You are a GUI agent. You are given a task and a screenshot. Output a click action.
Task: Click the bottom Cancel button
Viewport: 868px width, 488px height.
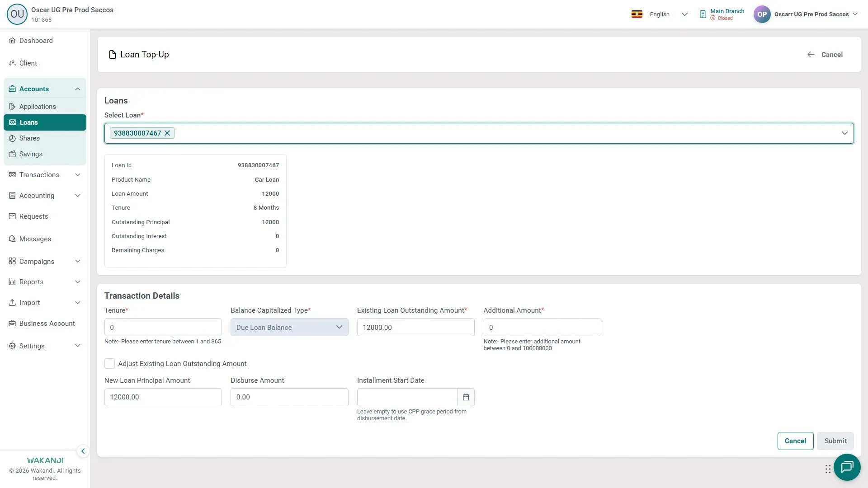795,441
